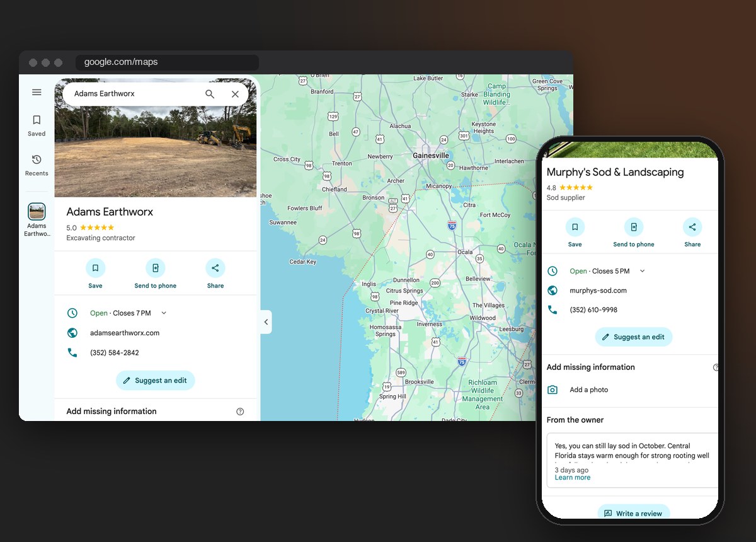The image size is (756, 542).
Task: Open murphys-sod.com website link
Action: tap(598, 291)
